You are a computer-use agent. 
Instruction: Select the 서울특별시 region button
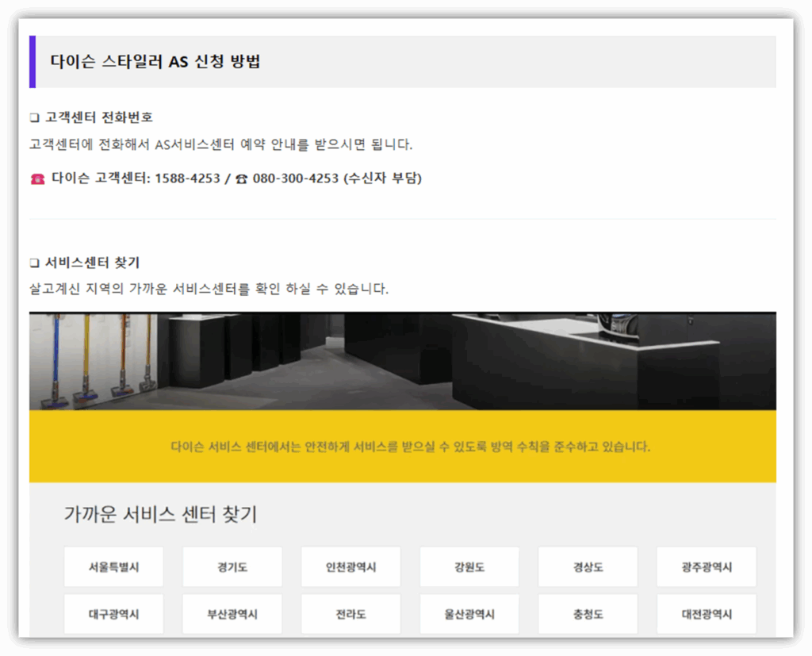113,567
